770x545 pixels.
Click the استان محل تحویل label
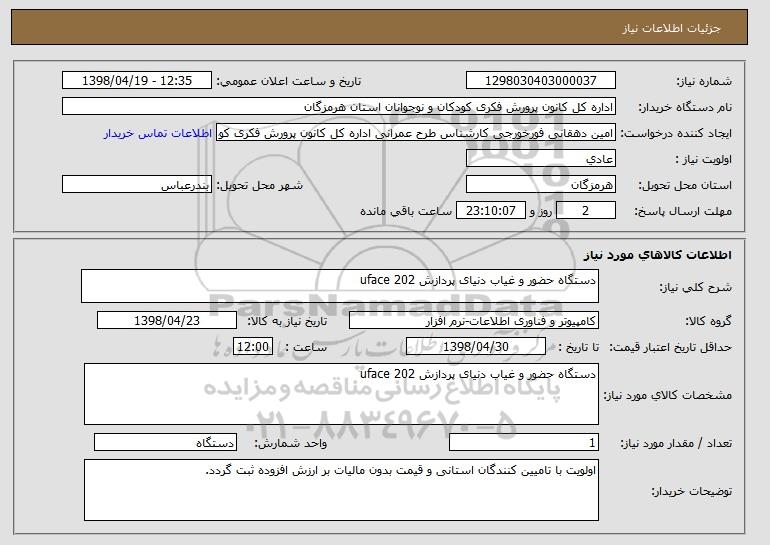pyautogui.click(x=685, y=186)
